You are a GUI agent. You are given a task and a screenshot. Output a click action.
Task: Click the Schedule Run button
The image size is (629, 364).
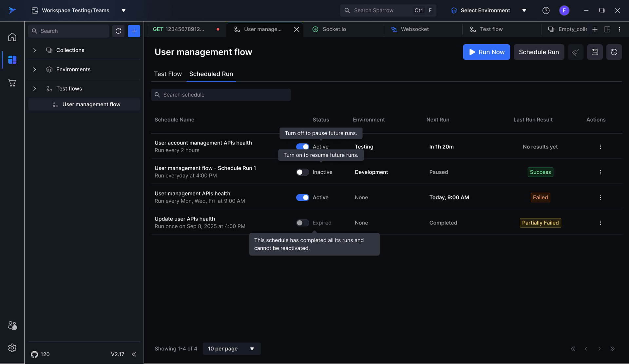tap(539, 52)
